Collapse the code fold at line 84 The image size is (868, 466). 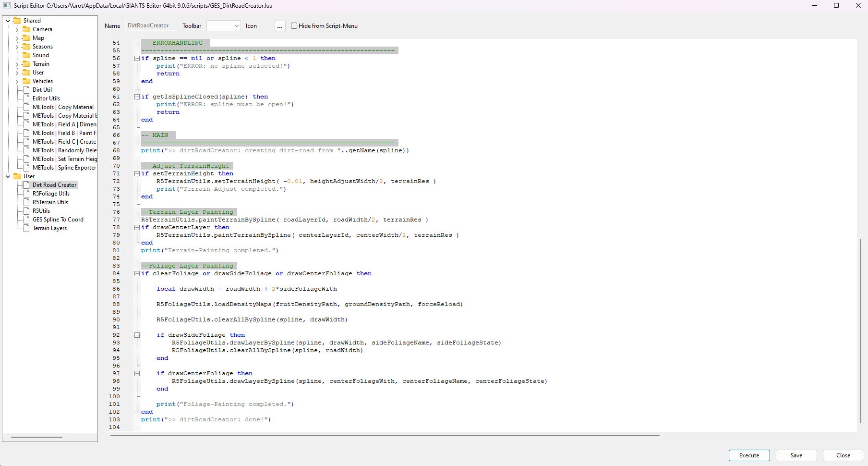137,273
